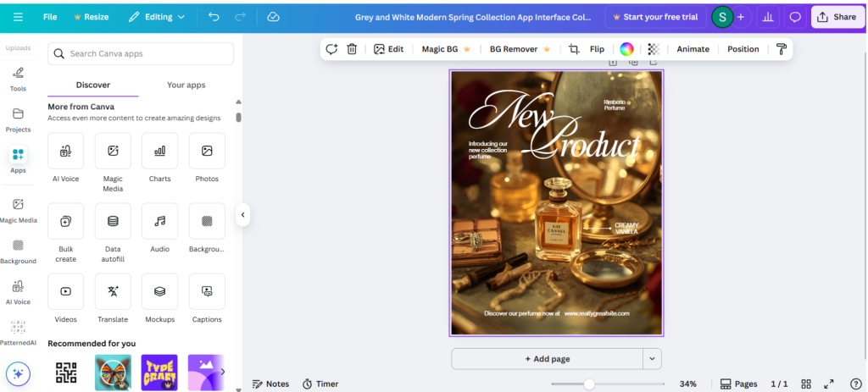
Task: Click the rainbow color picker swatch
Action: 626,49
